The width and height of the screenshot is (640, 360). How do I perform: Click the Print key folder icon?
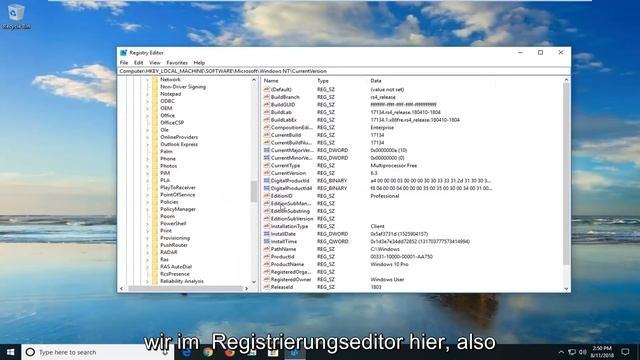[x=155, y=231]
